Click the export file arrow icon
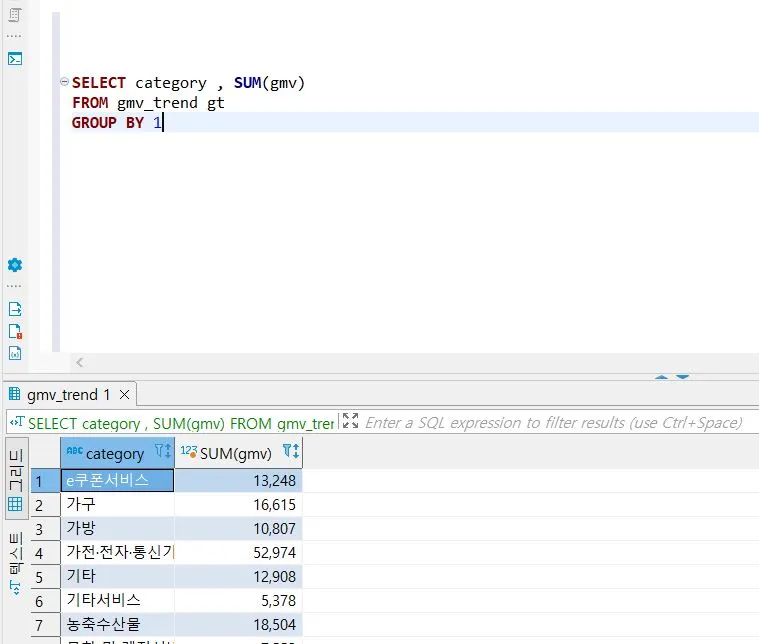This screenshot has height=644, width=759. [15, 309]
